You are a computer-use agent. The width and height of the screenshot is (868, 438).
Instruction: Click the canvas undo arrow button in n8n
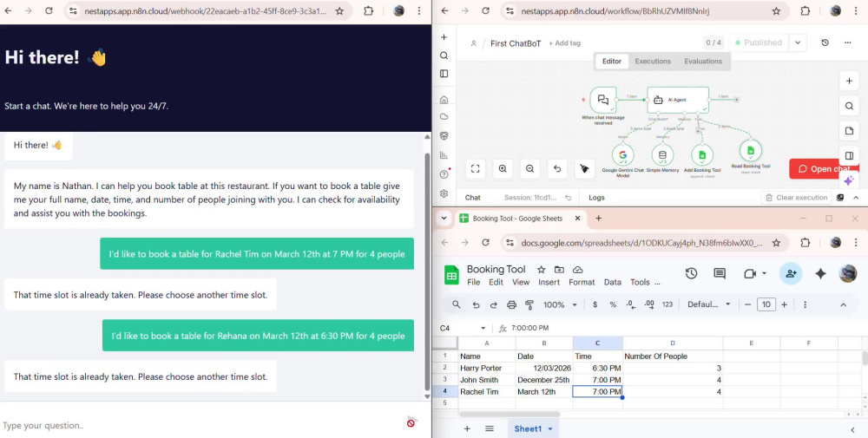[557, 168]
